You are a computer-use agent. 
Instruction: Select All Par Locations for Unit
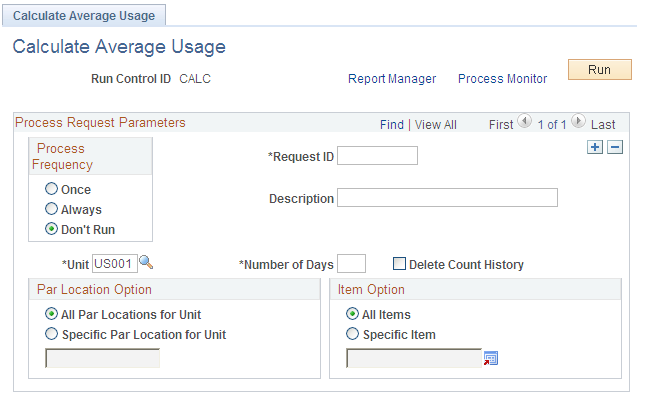click(51, 314)
